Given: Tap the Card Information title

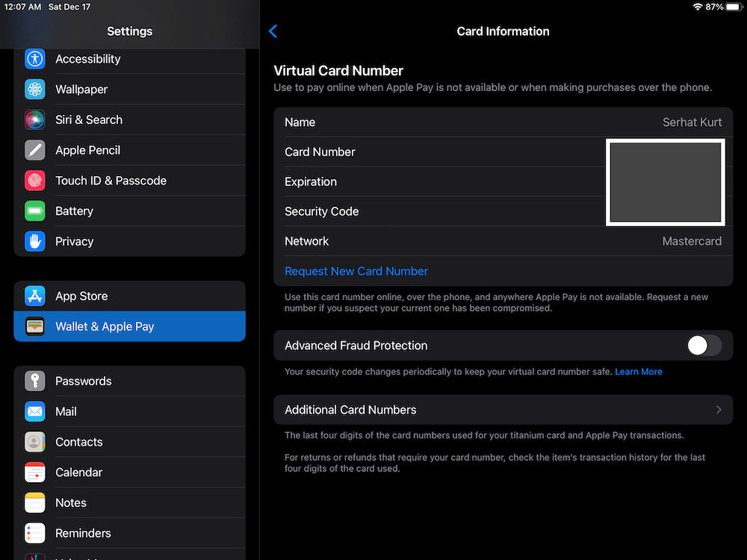Looking at the screenshot, I should click(x=503, y=31).
